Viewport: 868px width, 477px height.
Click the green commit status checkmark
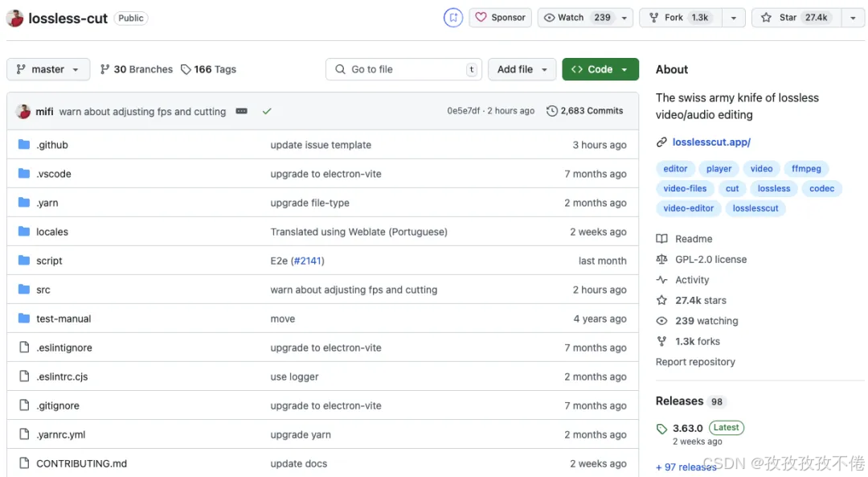coord(267,111)
